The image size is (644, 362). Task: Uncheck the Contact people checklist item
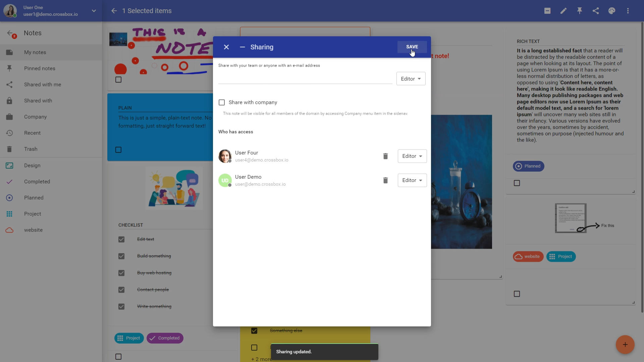[121, 290]
